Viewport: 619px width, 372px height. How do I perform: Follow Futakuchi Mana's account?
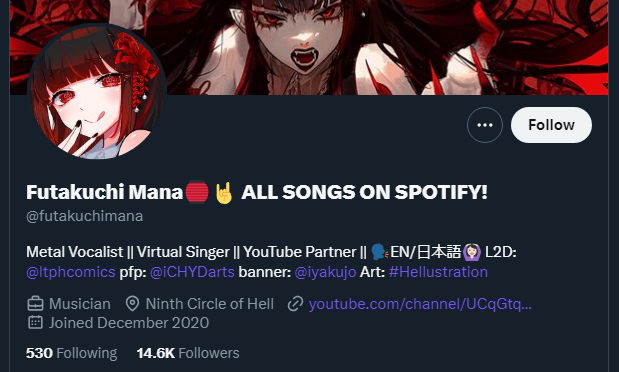tap(551, 125)
